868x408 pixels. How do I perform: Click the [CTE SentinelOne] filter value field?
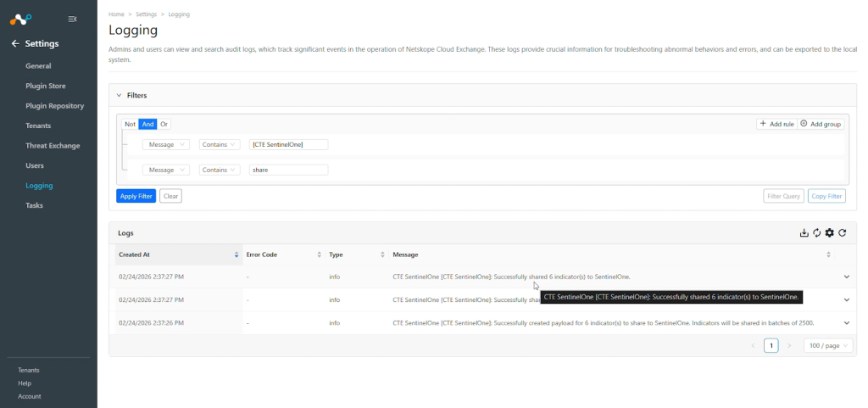[x=288, y=144]
